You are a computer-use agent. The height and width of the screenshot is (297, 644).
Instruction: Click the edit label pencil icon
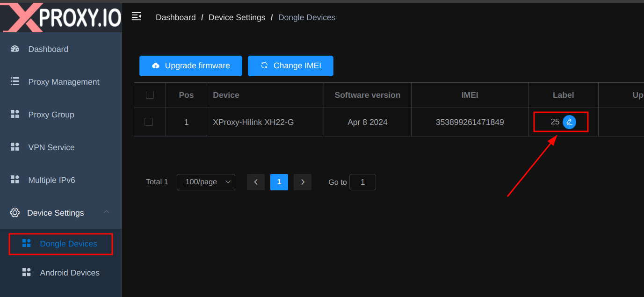(569, 122)
